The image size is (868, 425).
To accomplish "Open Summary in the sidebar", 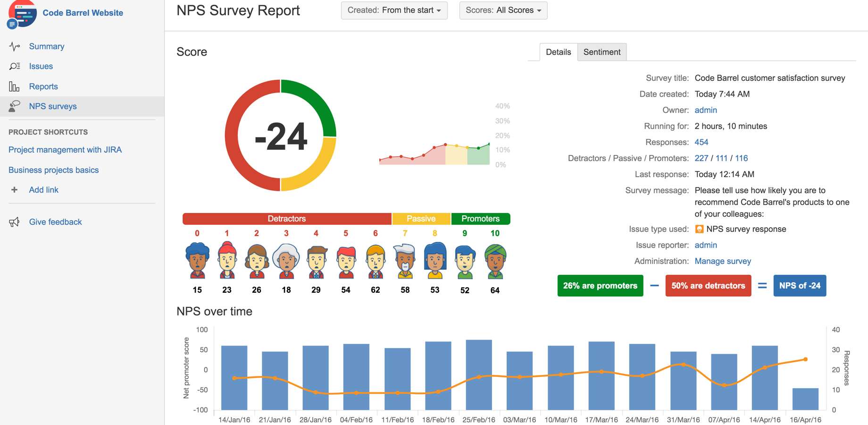I will pos(47,46).
